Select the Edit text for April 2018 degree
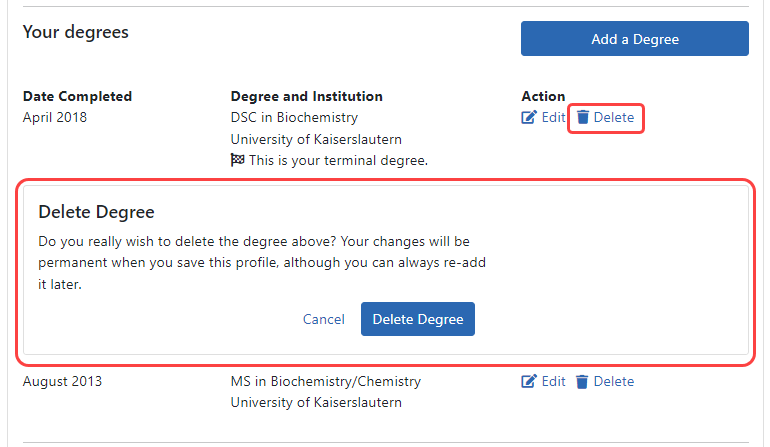Image resolution: width=770 pixels, height=447 pixels. click(553, 118)
